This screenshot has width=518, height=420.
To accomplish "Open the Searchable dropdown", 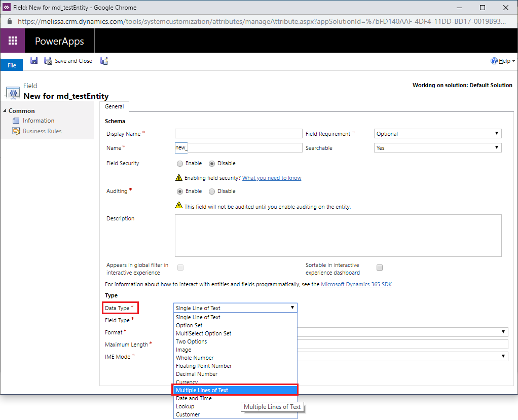I will click(438, 148).
